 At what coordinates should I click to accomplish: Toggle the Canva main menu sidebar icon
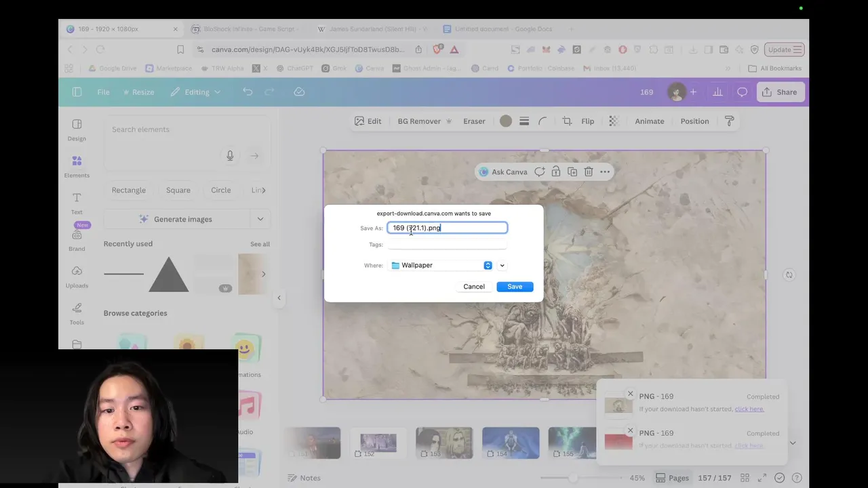point(77,92)
